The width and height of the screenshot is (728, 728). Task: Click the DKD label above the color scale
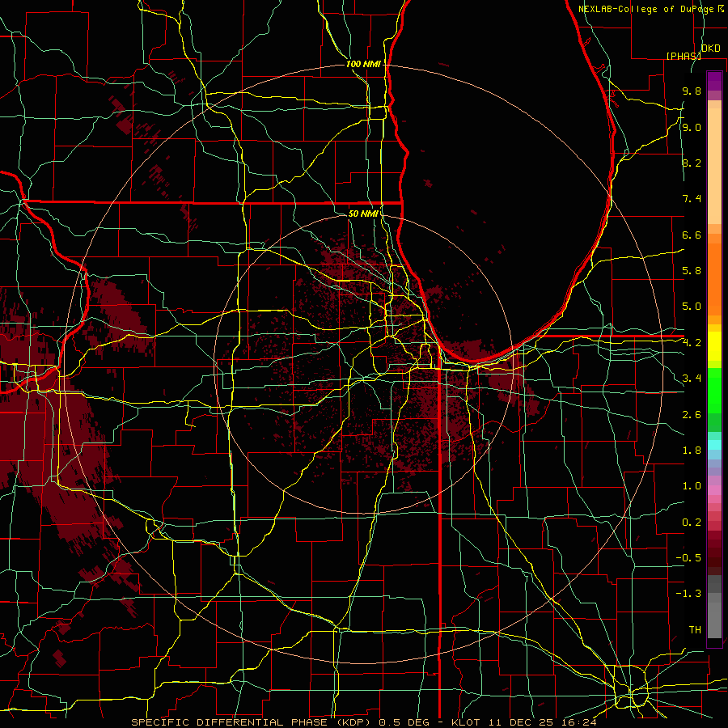point(710,49)
